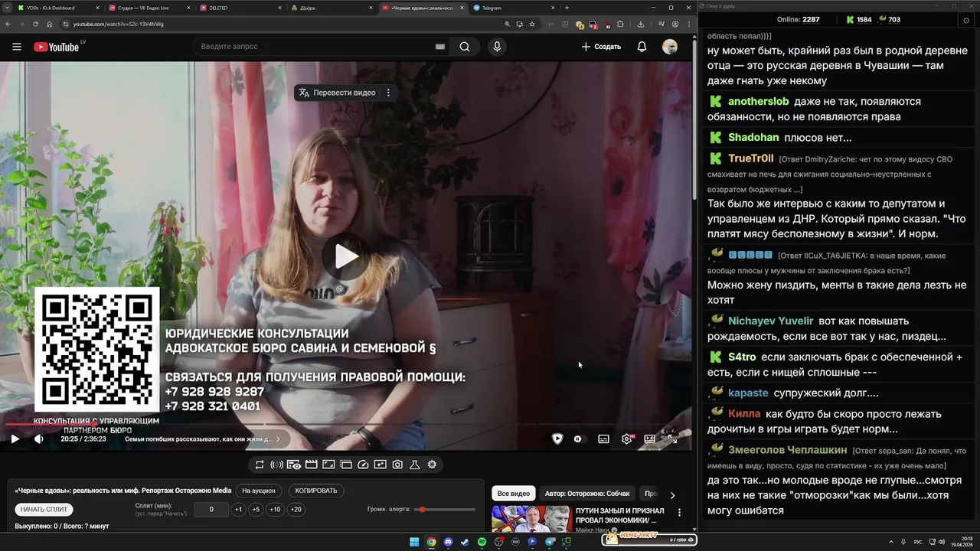
Task: Open three-dot menu for 'ПУТИН ЗАНЫЛ' video
Action: (679, 512)
